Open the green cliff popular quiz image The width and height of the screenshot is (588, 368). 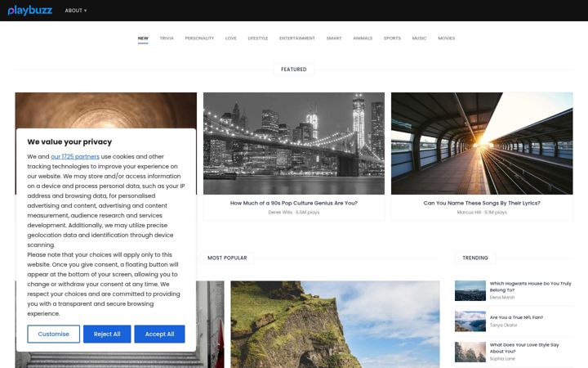click(336, 325)
